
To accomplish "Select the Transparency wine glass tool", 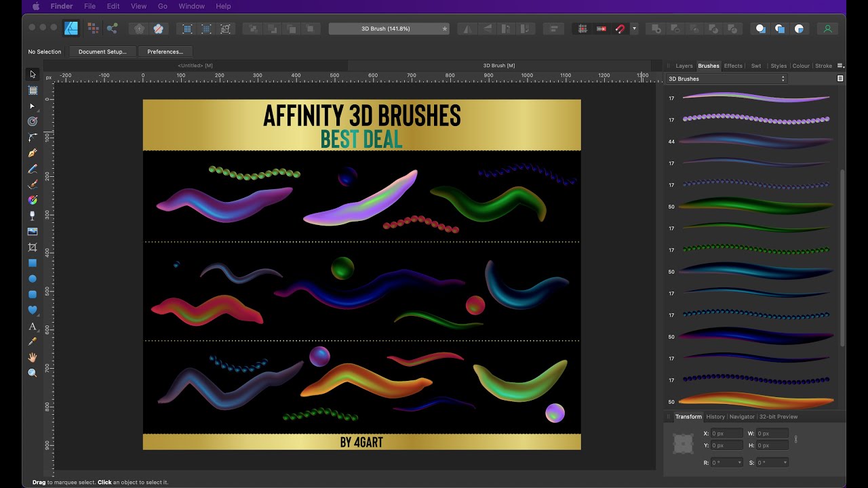I will (33, 216).
